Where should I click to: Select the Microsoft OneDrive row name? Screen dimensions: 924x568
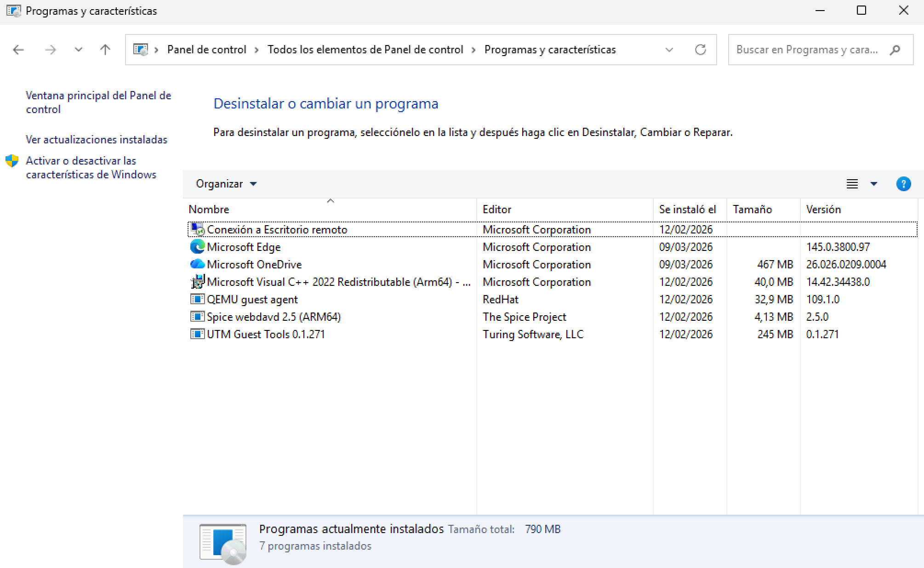click(254, 265)
